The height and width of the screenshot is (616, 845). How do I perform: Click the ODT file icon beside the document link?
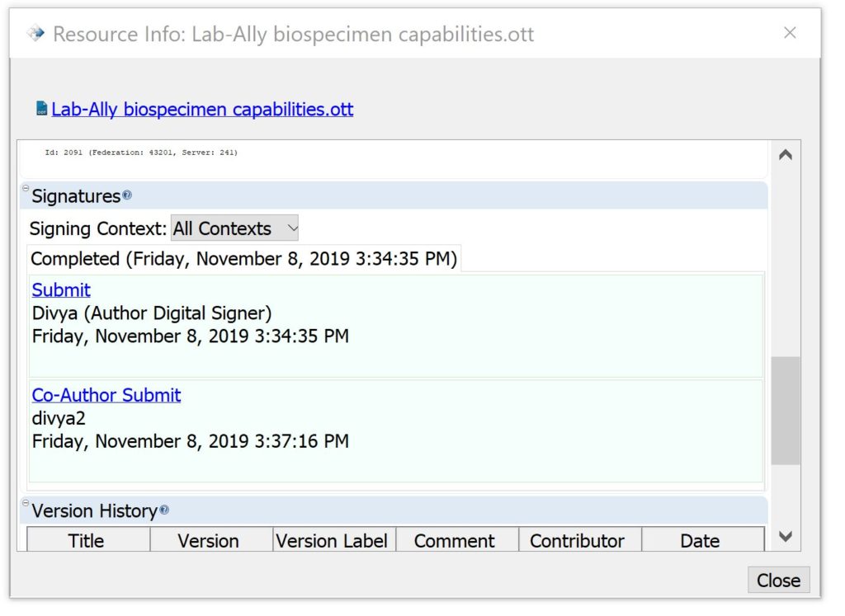click(41, 109)
